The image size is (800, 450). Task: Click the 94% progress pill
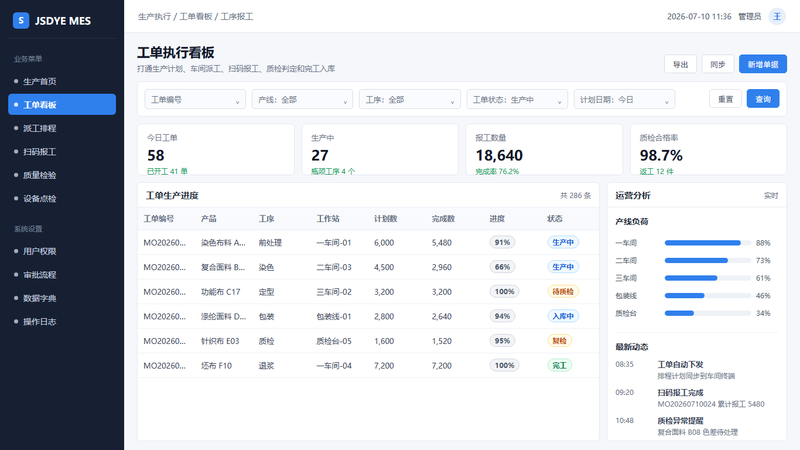(502, 316)
